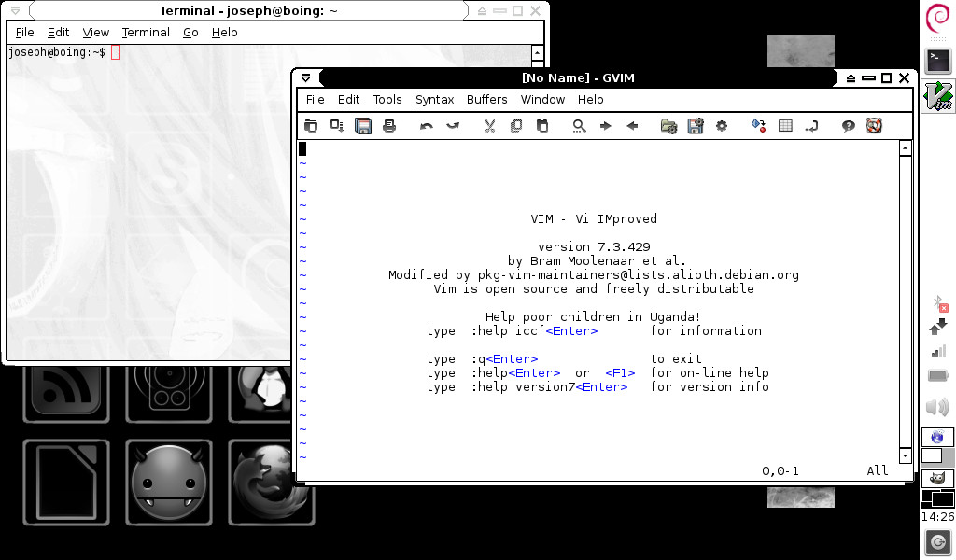Screen dimensions: 956x560
Task: Open File menu in GVIM
Action: (x=315, y=99)
